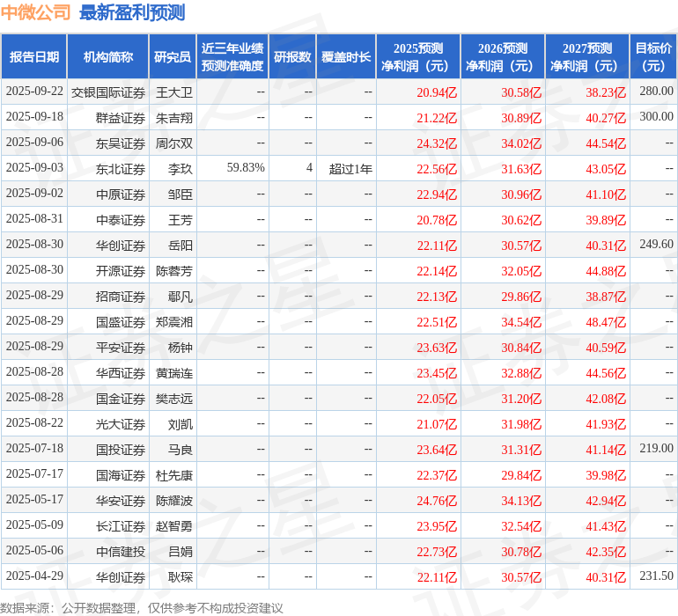Click coverage duration 超过1年

click(x=350, y=169)
